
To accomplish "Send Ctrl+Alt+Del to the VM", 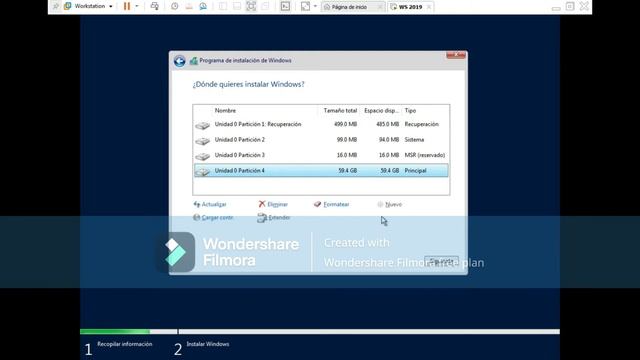I will (x=155, y=6).
